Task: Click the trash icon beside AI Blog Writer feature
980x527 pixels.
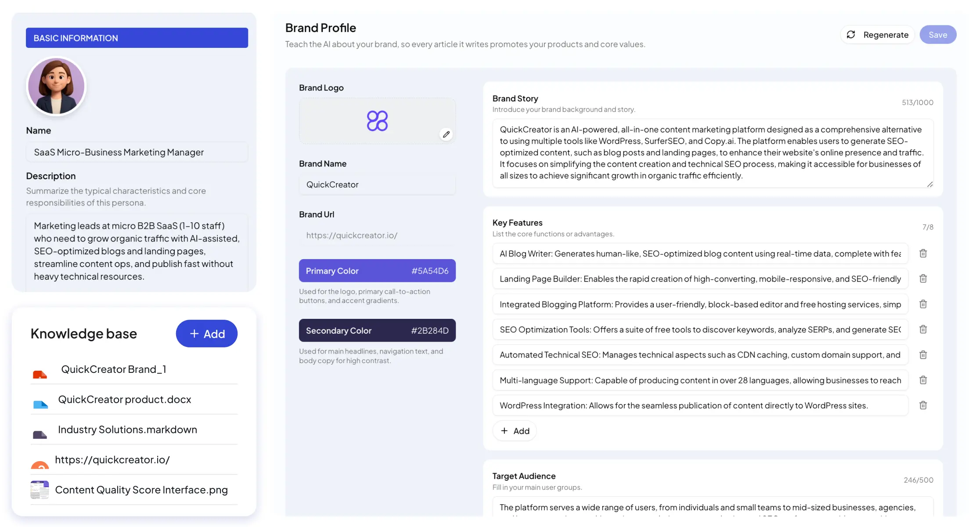Action: [923, 253]
